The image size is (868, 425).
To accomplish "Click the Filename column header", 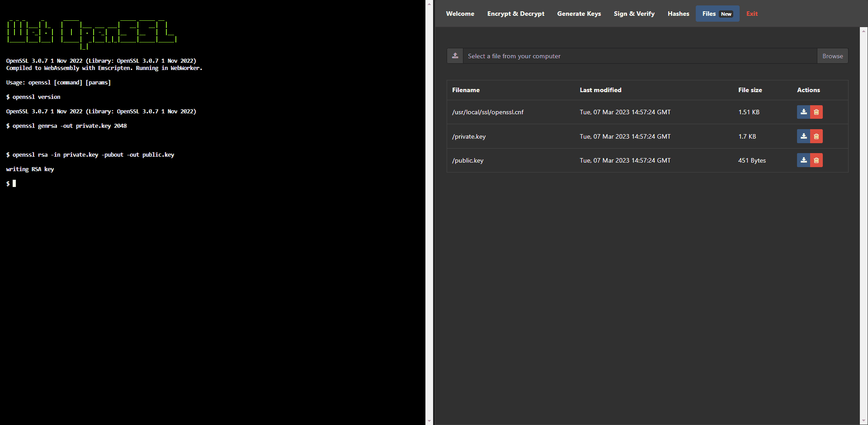I will coord(466,90).
